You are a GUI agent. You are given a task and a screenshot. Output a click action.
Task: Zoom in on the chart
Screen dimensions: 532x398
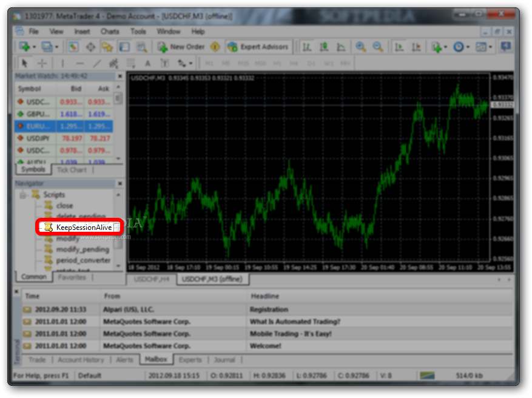(361, 47)
